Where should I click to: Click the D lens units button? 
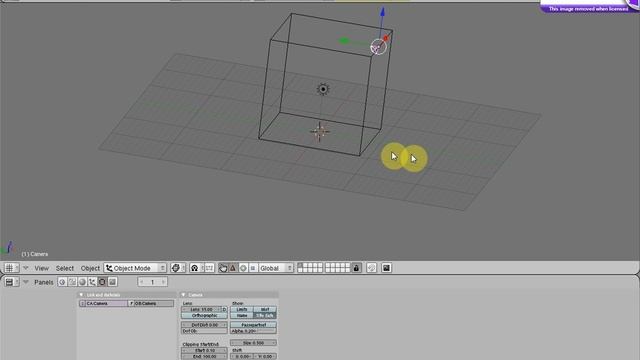coord(224,309)
